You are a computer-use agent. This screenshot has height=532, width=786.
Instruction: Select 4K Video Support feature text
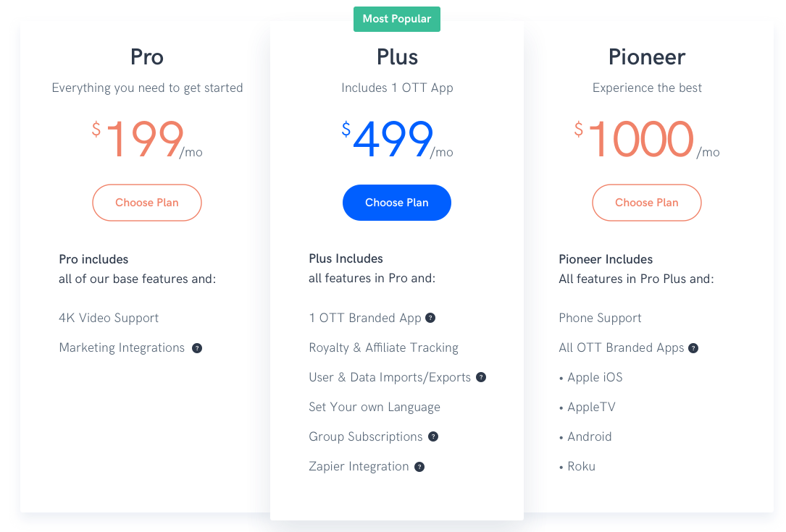tap(109, 318)
